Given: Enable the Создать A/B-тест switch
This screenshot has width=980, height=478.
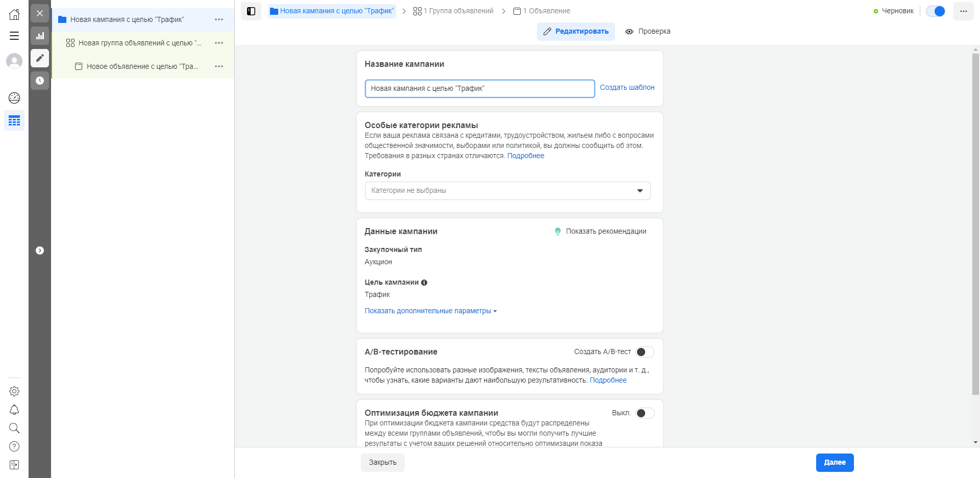Looking at the screenshot, I should point(645,352).
